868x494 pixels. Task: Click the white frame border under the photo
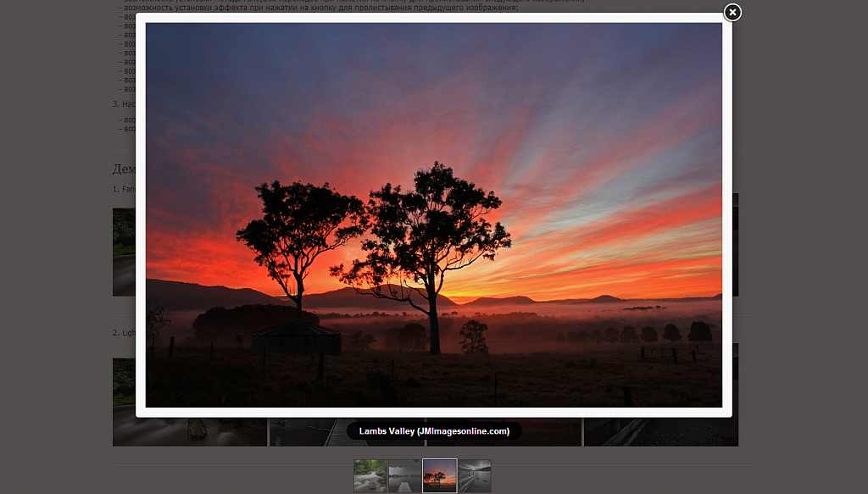click(x=434, y=412)
